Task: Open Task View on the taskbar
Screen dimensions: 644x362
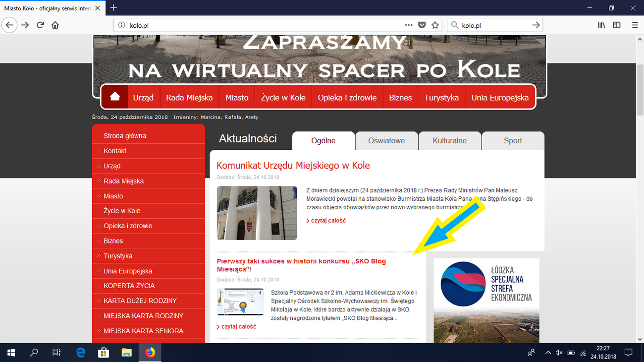Action: click(x=56, y=353)
